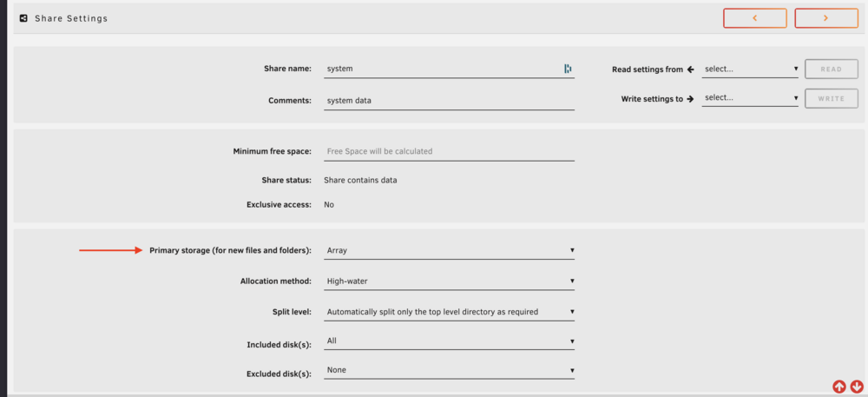Image resolution: width=868 pixels, height=397 pixels.
Task: Click the READ button
Action: coord(831,69)
